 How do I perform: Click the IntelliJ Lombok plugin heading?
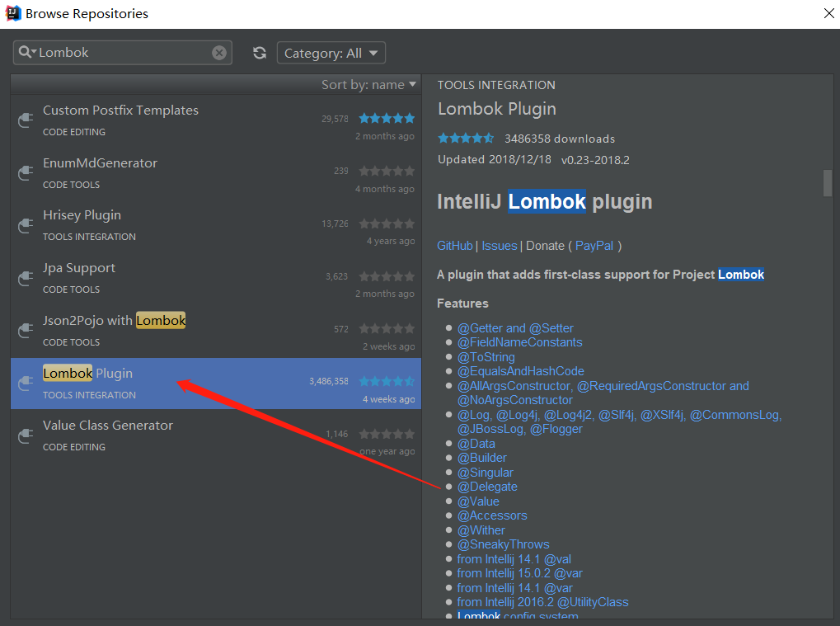point(545,201)
